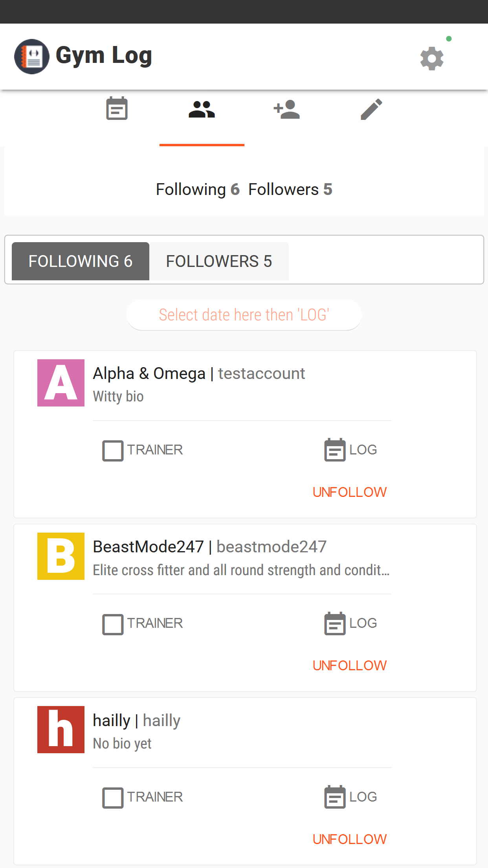The width and height of the screenshot is (488, 868).
Task: Select the FOLLOWING 6 tab
Action: point(81,261)
